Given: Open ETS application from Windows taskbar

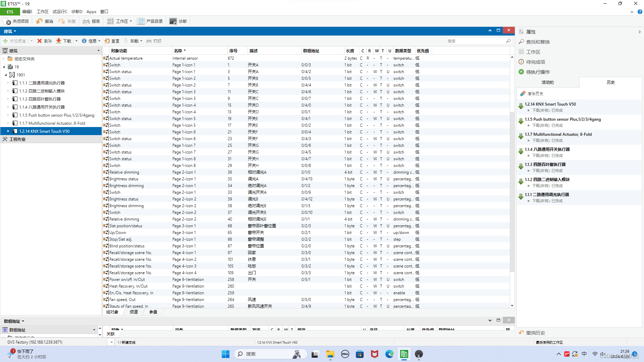Looking at the screenshot, I should [404, 354].
